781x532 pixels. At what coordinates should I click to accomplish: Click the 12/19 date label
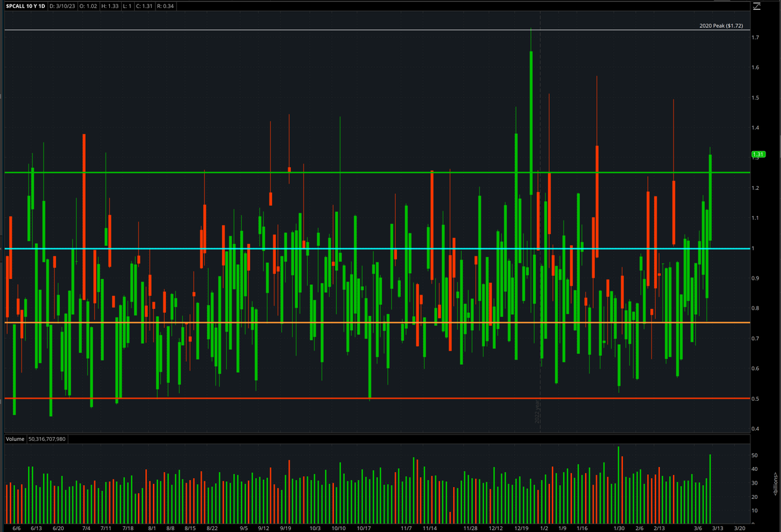click(x=521, y=528)
